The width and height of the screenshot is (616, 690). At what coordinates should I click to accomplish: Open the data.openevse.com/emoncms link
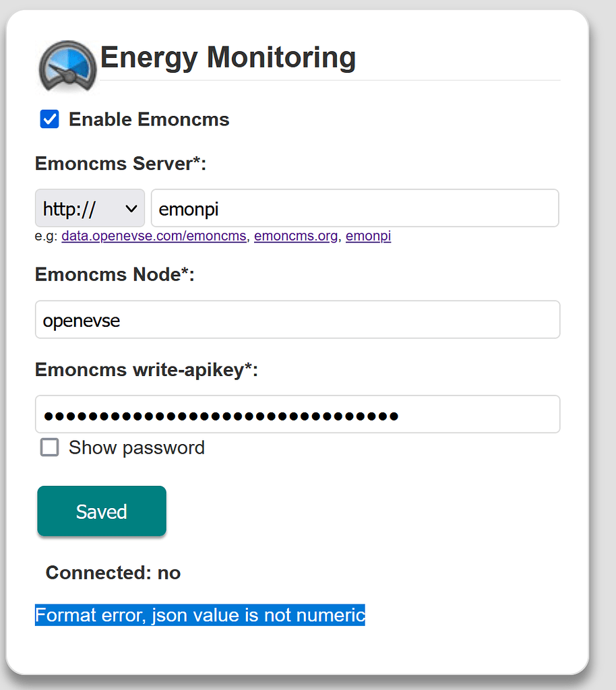tap(154, 237)
